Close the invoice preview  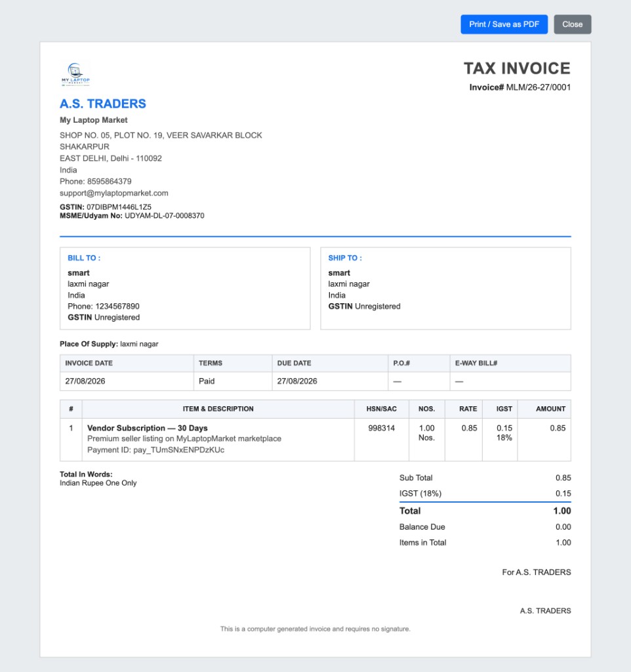[573, 24]
